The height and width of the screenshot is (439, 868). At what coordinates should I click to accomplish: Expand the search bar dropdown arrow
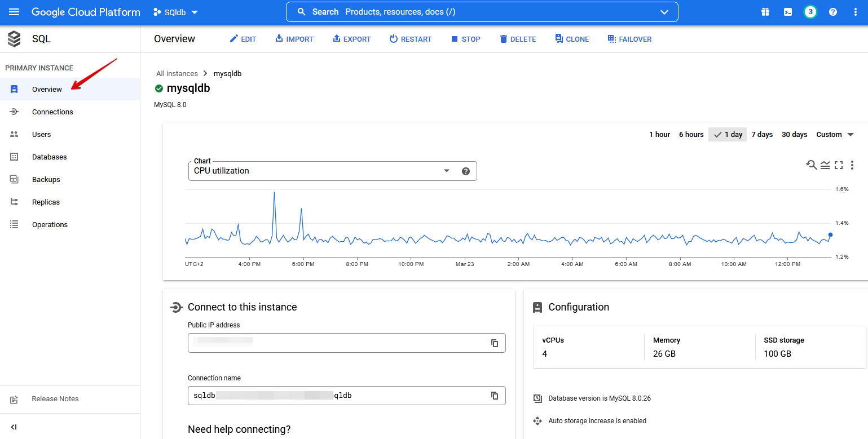[664, 12]
